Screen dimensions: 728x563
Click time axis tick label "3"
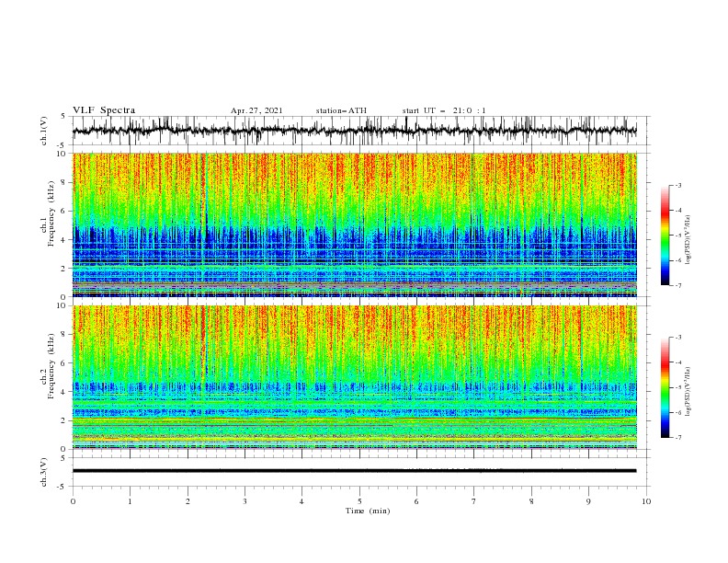(x=245, y=501)
